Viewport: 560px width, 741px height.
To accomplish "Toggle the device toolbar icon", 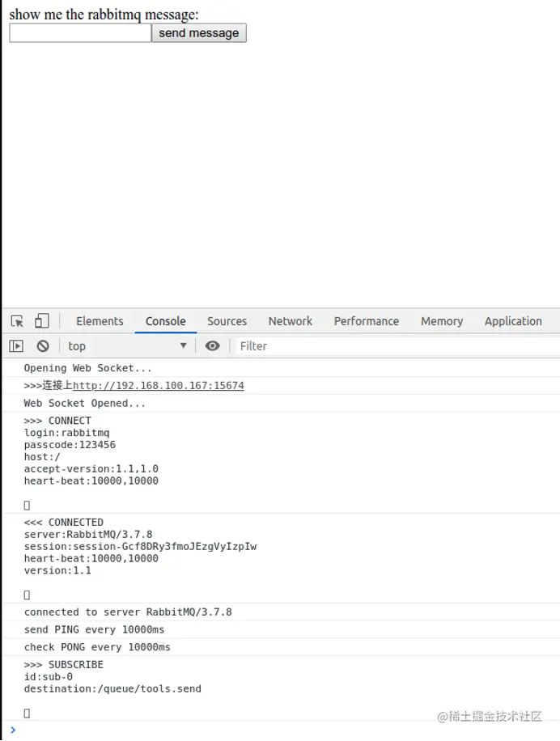I will (42, 321).
